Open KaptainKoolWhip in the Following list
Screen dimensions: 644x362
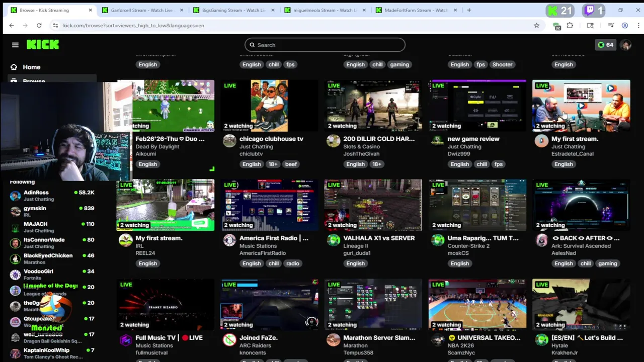(x=52, y=353)
